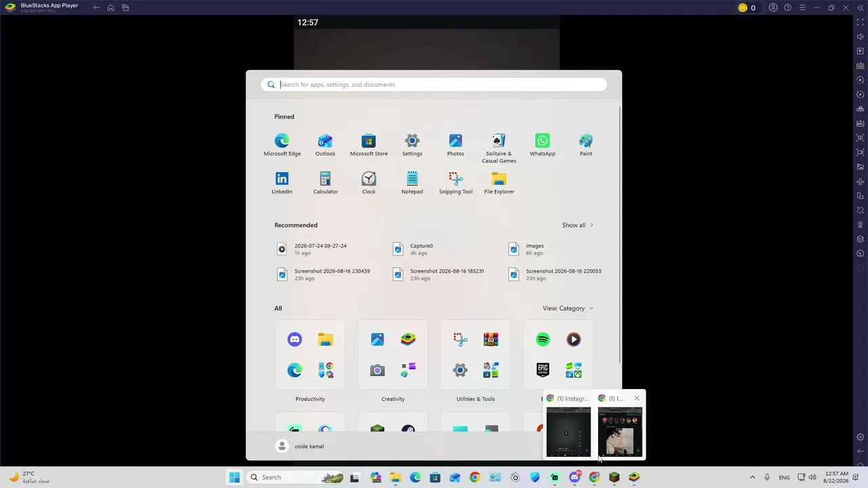
Task: Open the BlueStacks account icon
Action: 773,7
